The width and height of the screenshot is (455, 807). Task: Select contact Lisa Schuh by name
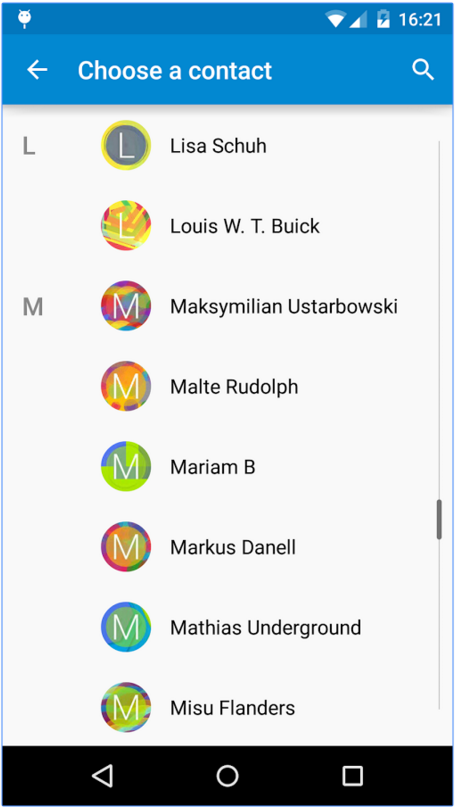pos(218,146)
